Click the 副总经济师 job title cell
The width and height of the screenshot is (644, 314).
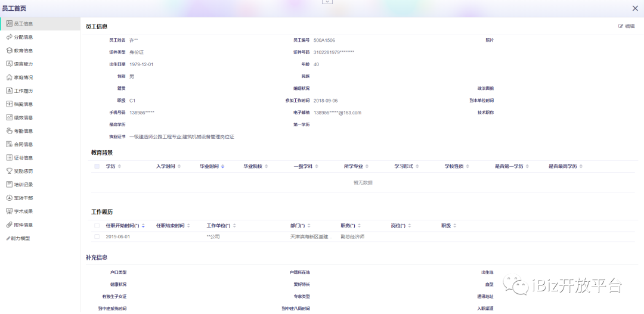click(352, 237)
